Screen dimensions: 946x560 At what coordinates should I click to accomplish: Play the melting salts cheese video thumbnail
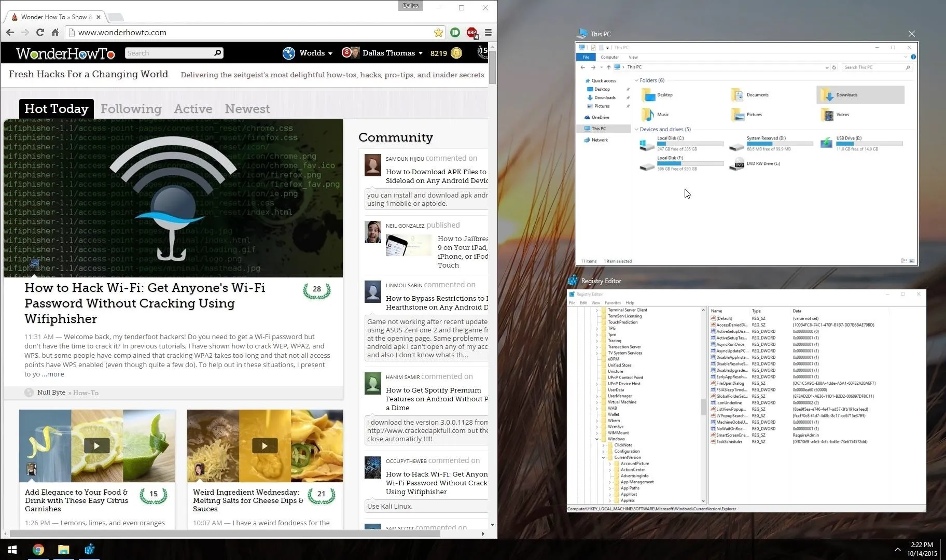tap(265, 445)
